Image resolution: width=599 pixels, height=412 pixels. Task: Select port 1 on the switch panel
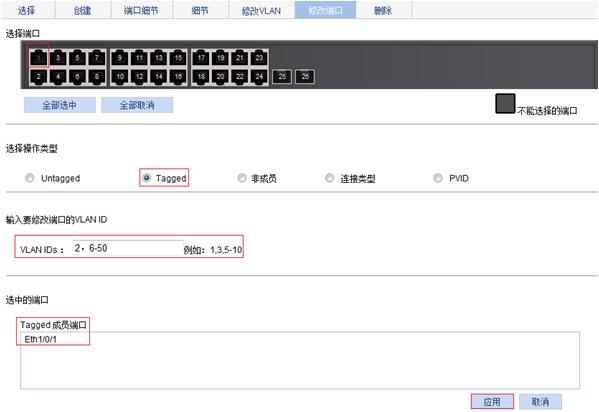click(x=39, y=58)
